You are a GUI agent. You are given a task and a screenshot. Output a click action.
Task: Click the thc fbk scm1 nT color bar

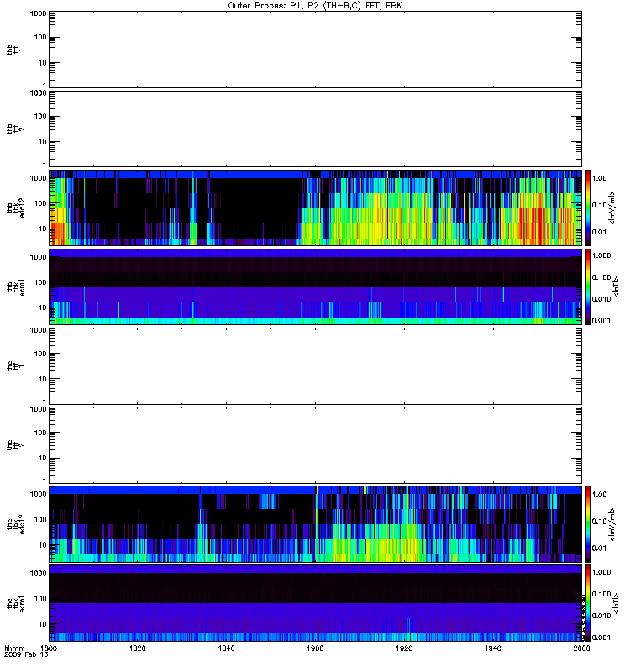click(589, 603)
